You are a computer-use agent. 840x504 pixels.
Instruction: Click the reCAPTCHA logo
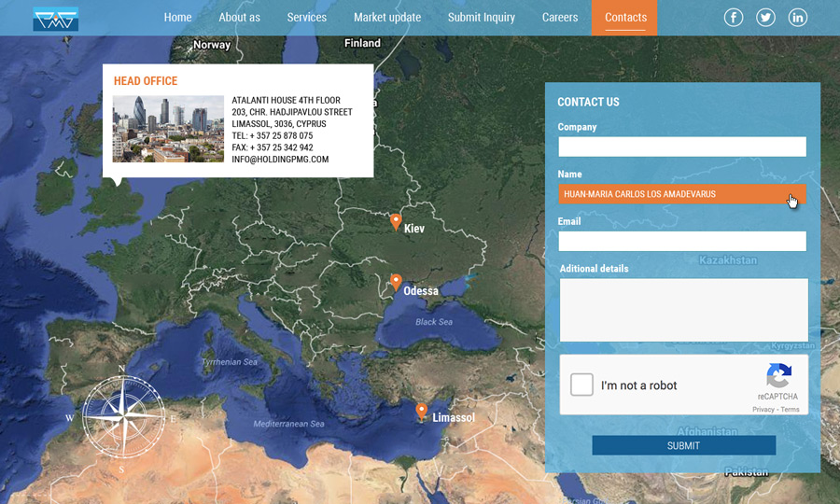coord(778,376)
